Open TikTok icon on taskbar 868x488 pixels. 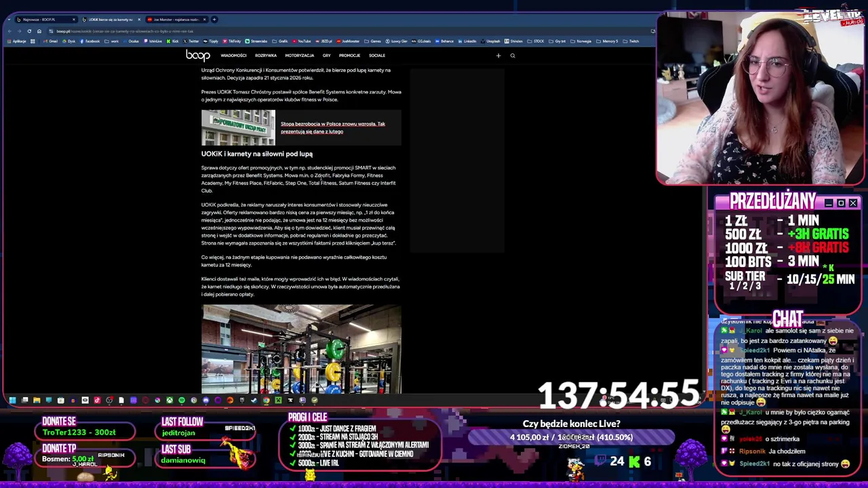97,401
